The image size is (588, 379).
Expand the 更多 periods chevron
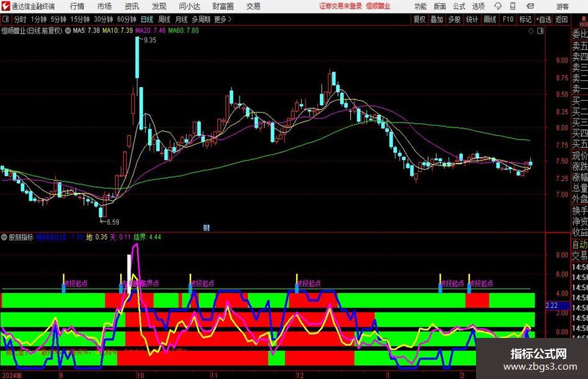[223, 19]
